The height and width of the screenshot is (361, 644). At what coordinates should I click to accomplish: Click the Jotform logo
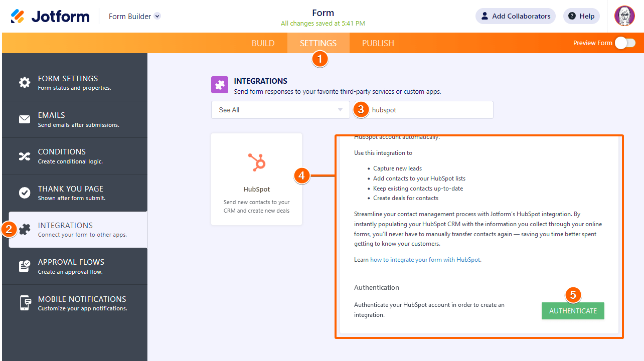coord(50,16)
